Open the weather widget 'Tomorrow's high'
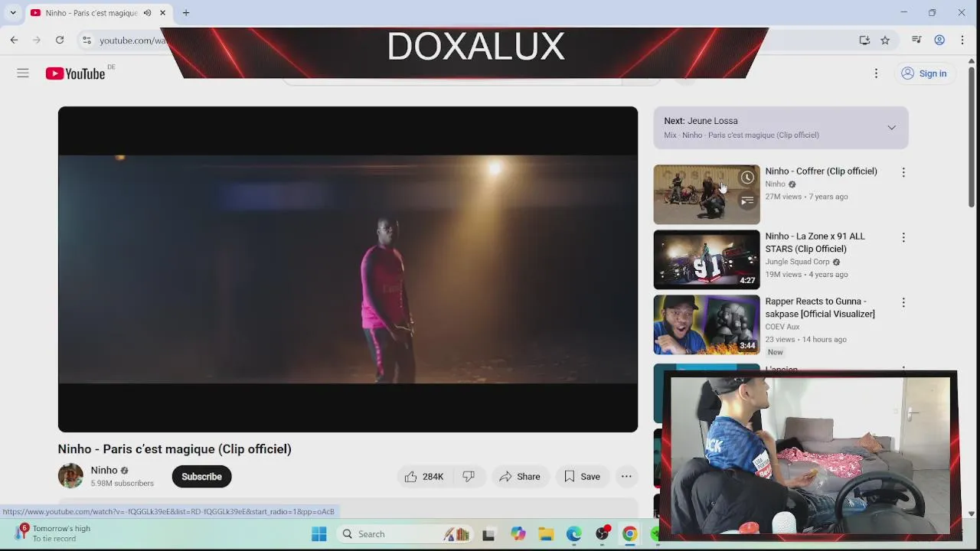Image resolution: width=980 pixels, height=551 pixels. (54, 533)
